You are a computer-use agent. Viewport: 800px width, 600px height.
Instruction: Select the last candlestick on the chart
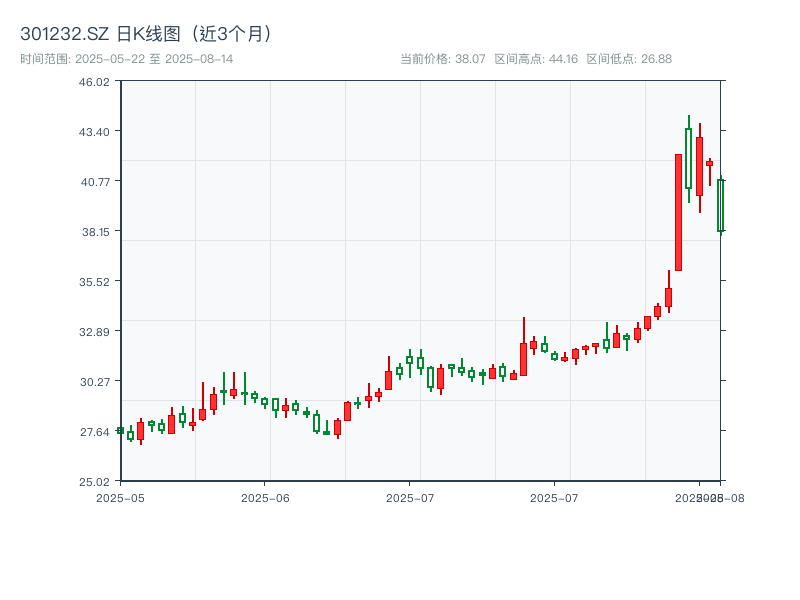(x=721, y=205)
